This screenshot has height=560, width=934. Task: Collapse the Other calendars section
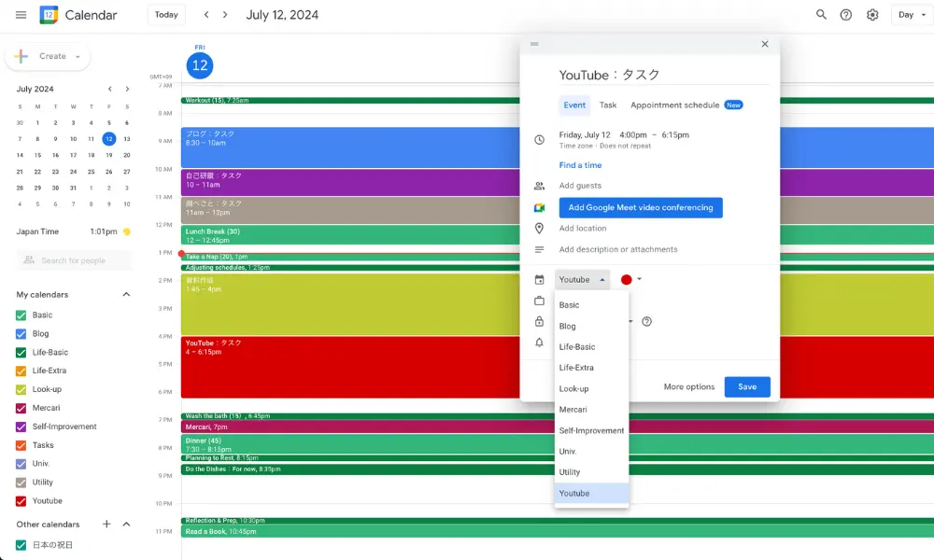(x=126, y=525)
